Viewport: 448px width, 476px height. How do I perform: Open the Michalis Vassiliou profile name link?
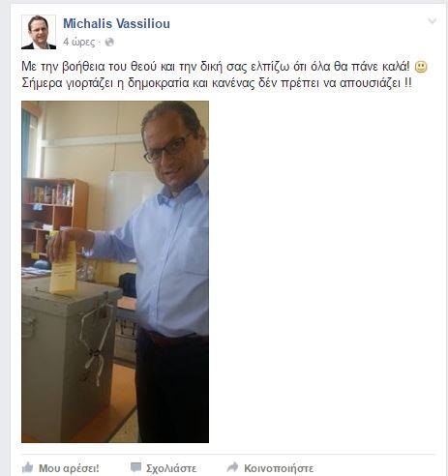click(116, 23)
